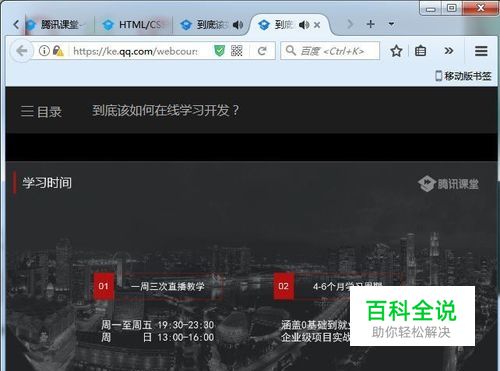Image resolution: width=500 pixels, height=371 pixels.
Task: Reload the current page
Action: (262, 51)
